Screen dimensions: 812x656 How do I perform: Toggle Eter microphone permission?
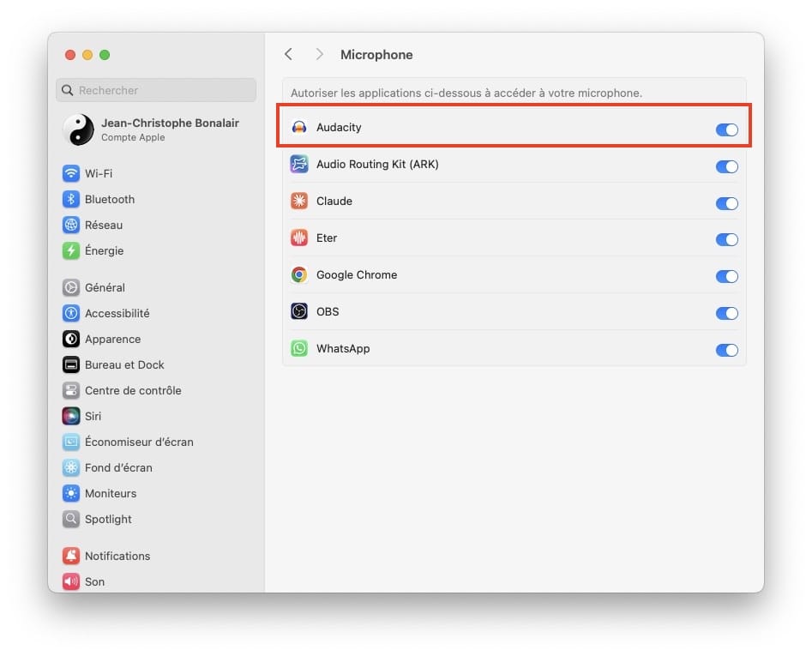pyautogui.click(x=726, y=239)
